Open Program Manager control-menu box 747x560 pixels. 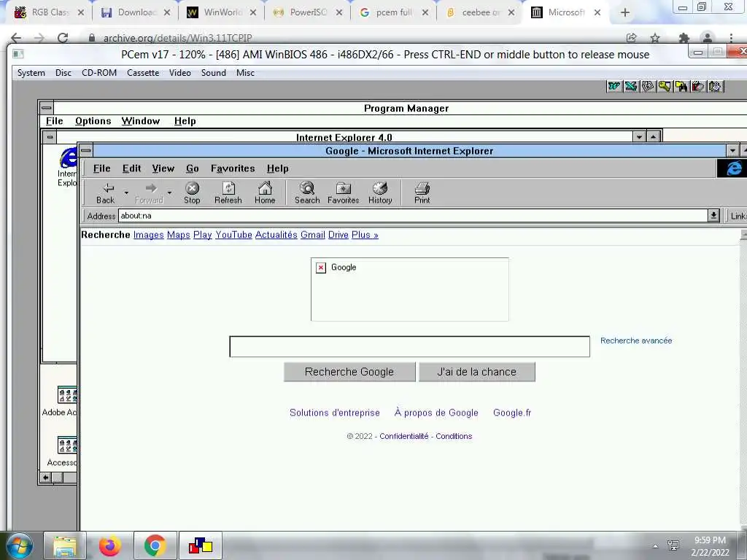[46, 108]
